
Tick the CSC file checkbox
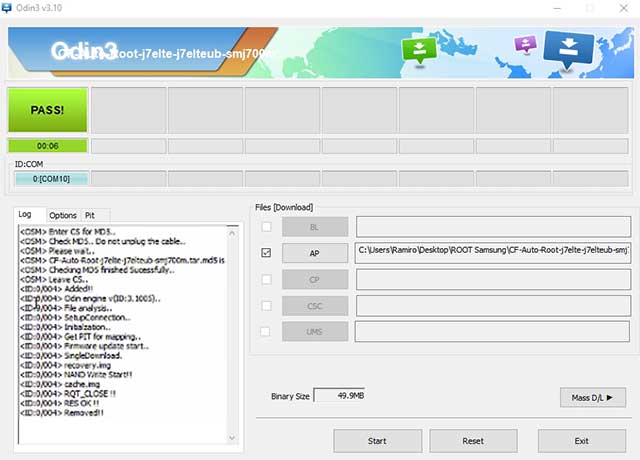point(267,305)
